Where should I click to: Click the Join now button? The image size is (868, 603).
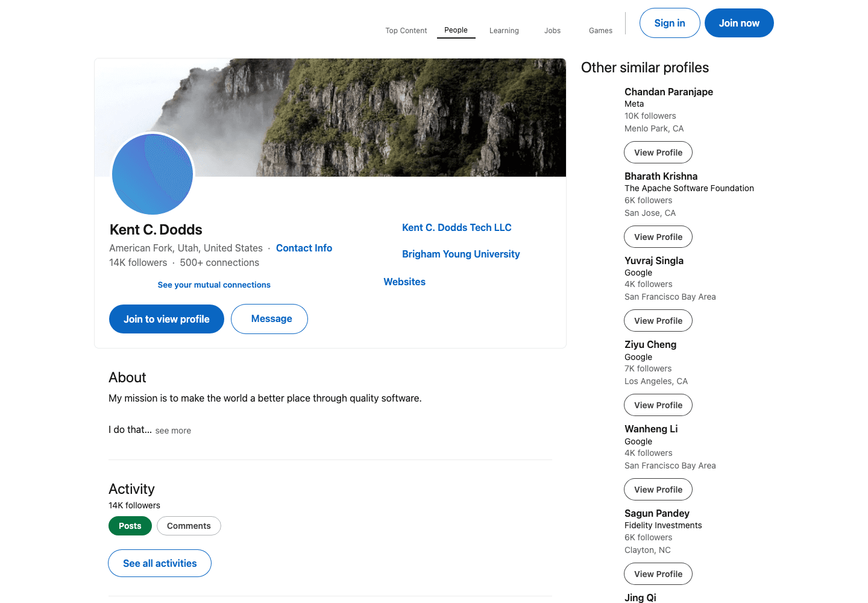739,23
